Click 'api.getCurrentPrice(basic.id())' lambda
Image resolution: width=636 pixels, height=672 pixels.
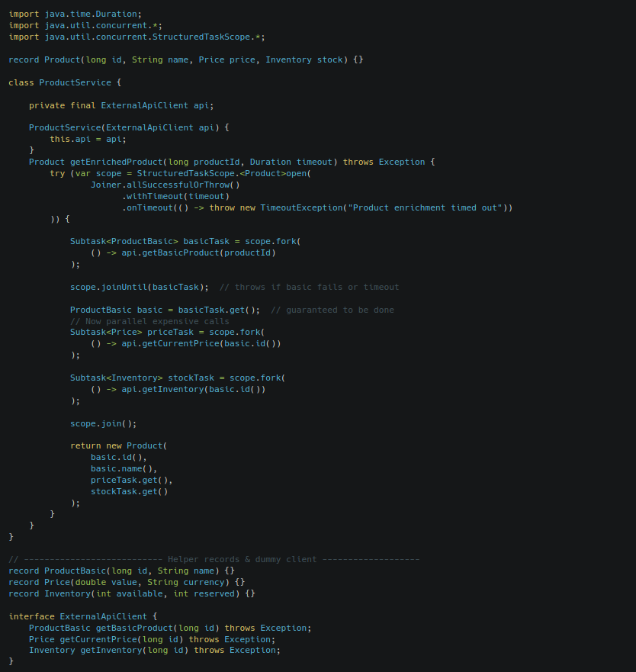pyautogui.click(x=201, y=344)
